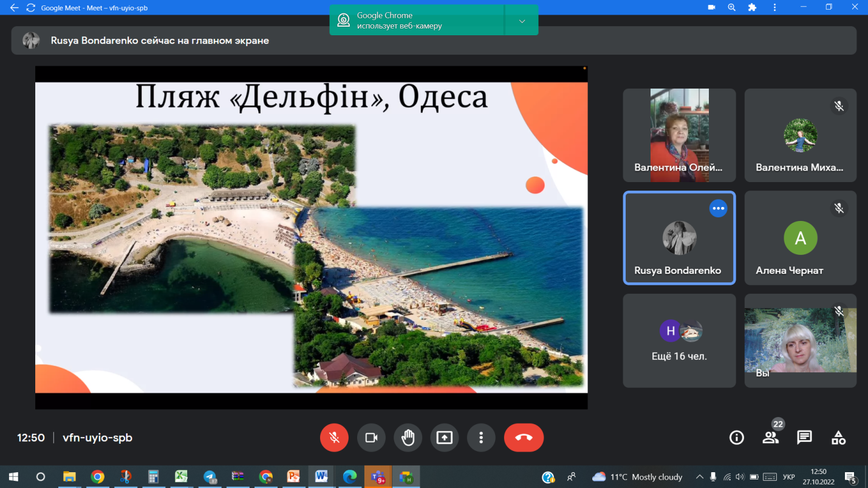868x488 pixels.
Task: Reload the Google Meet page
Action: coord(30,8)
